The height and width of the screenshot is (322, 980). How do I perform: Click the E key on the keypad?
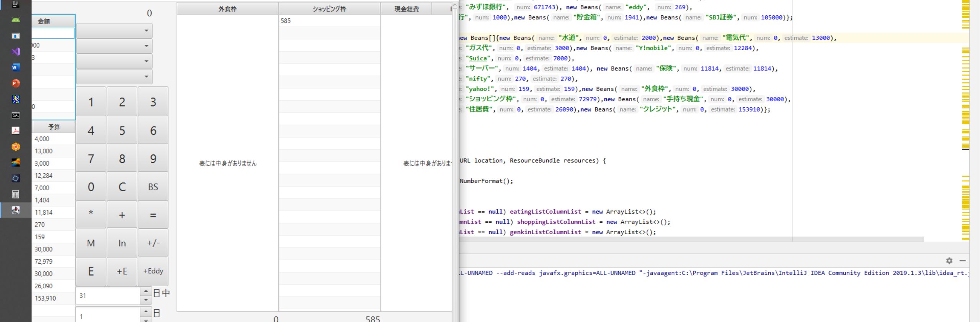pos(91,271)
